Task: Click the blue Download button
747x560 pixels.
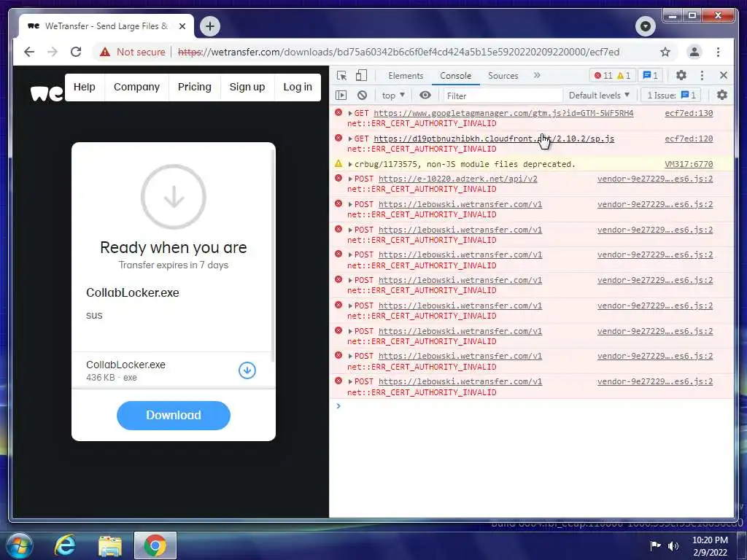Action: [174, 415]
